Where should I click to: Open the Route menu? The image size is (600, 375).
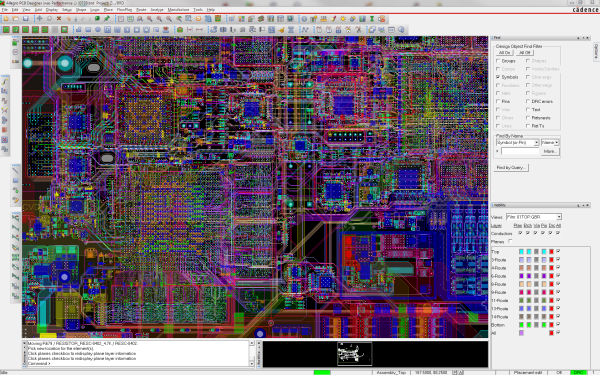pos(141,10)
